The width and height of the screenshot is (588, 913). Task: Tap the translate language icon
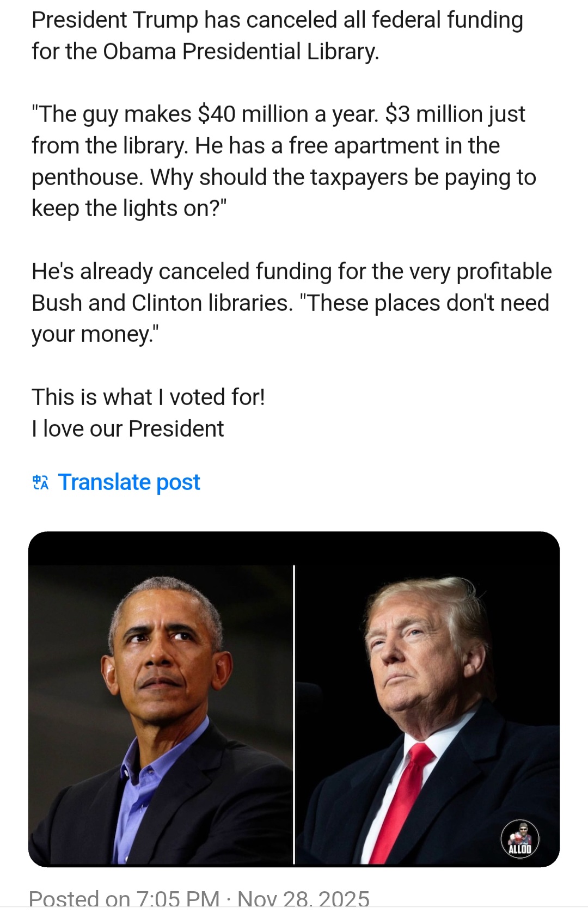[41, 482]
